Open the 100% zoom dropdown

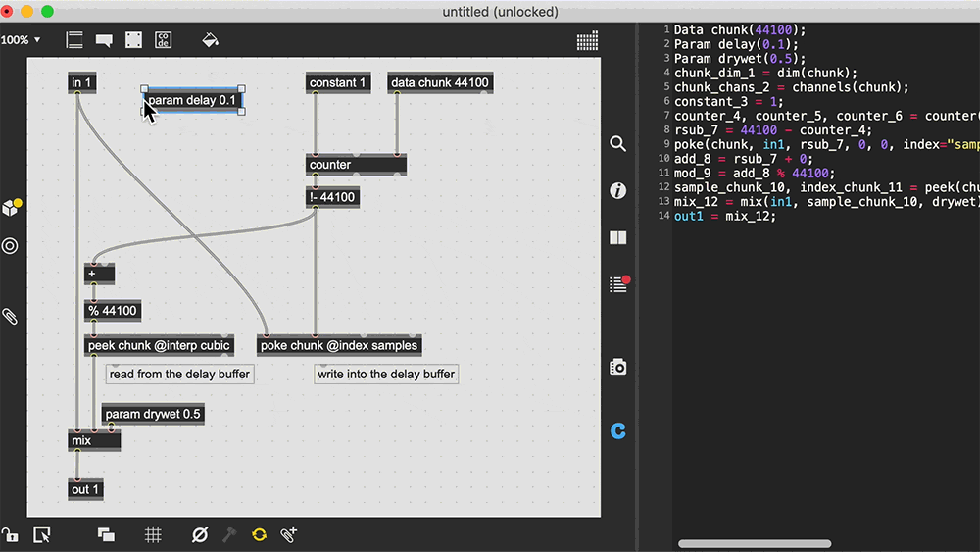coord(22,40)
